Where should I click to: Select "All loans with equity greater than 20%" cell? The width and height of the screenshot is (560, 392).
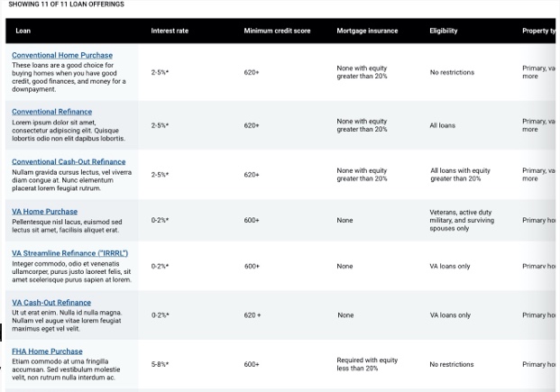460,175
